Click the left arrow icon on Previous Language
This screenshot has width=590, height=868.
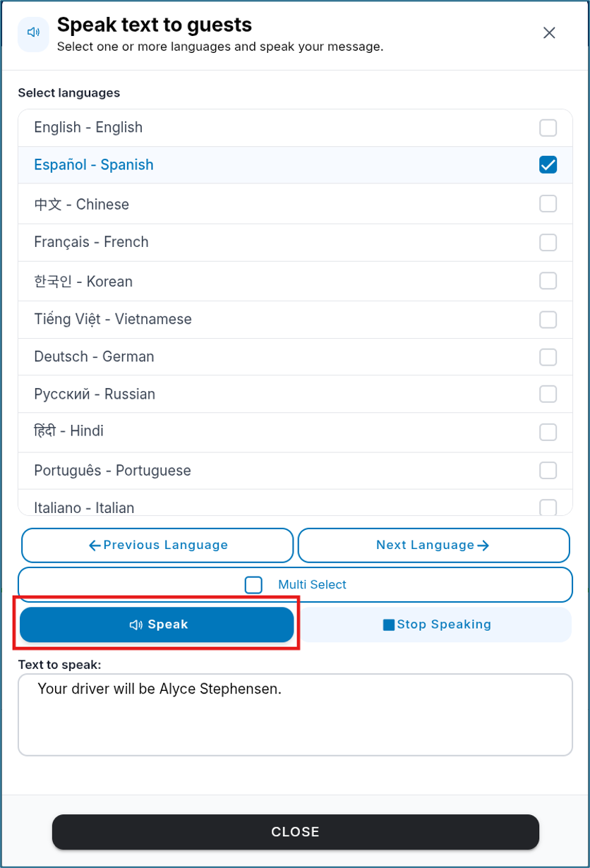(x=95, y=545)
